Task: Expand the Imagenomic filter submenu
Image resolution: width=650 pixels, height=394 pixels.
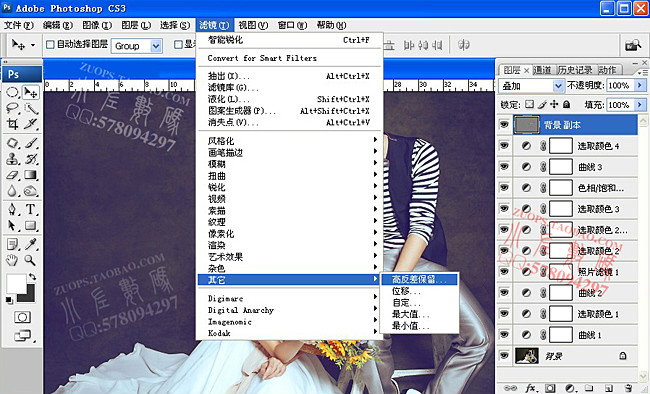Action: point(289,321)
